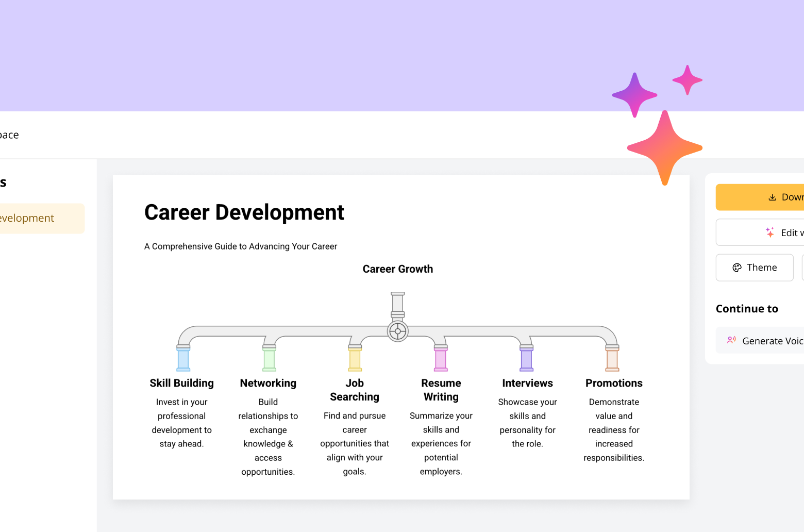804x532 pixels.
Task: Click the green Networking pipe segment
Action: point(269,359)
